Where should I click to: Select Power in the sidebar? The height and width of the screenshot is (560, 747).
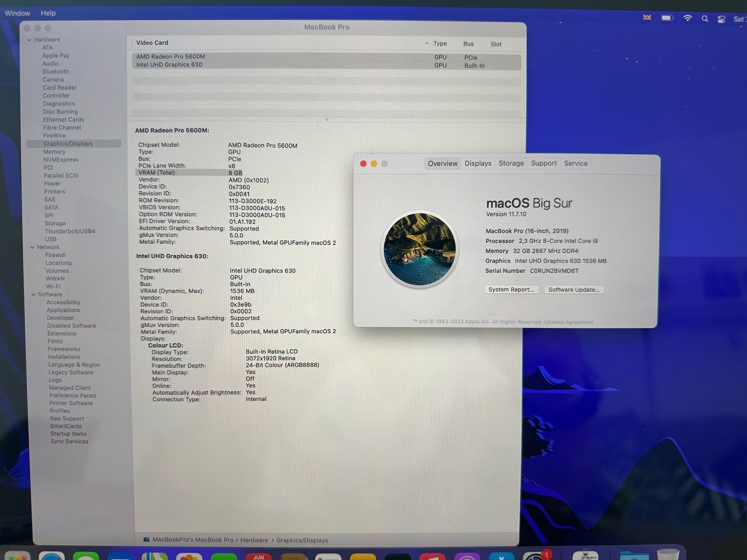tap(52, 184)
